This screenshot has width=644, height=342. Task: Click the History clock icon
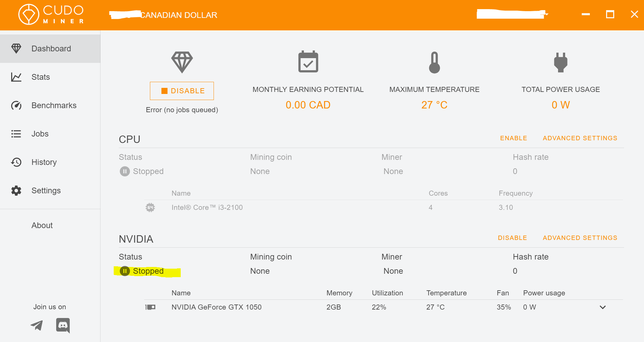point(16,162)
